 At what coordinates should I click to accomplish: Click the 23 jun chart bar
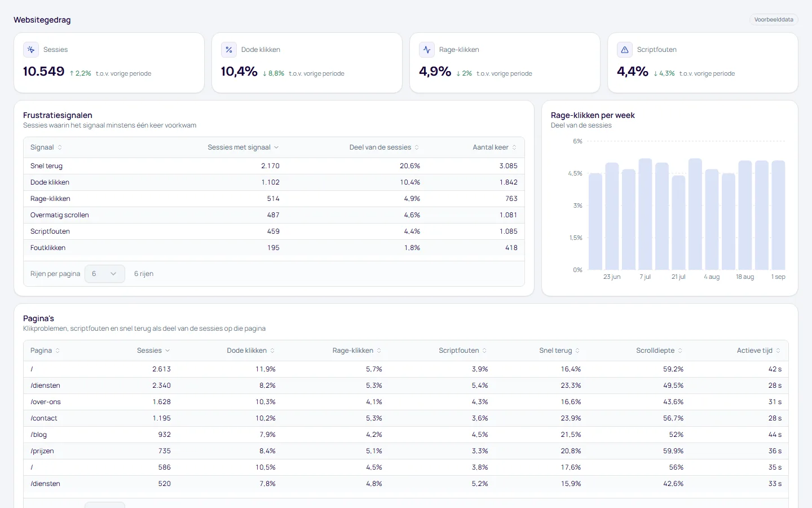point(612,216)
